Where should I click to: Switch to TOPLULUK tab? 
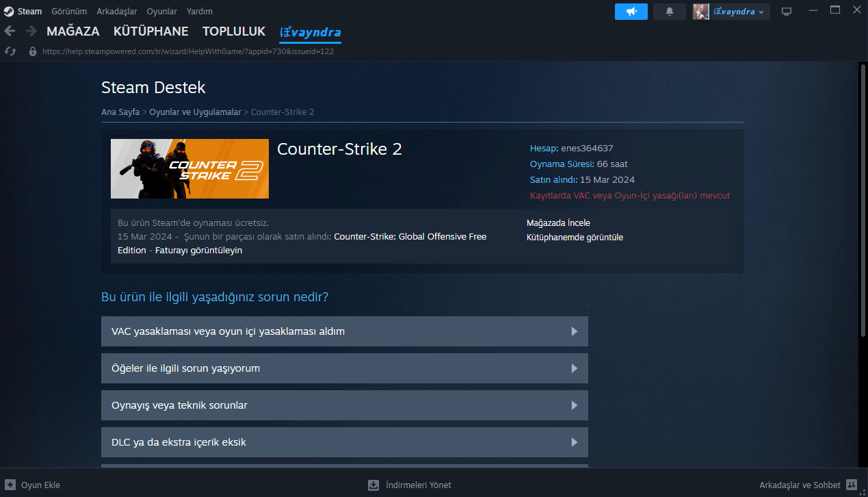(x=234, y=31)
